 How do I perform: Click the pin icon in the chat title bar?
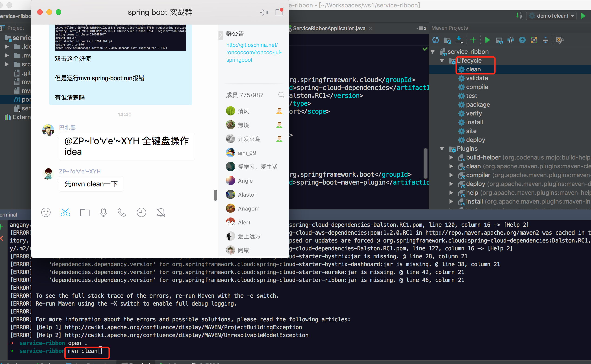click(264, 12)
